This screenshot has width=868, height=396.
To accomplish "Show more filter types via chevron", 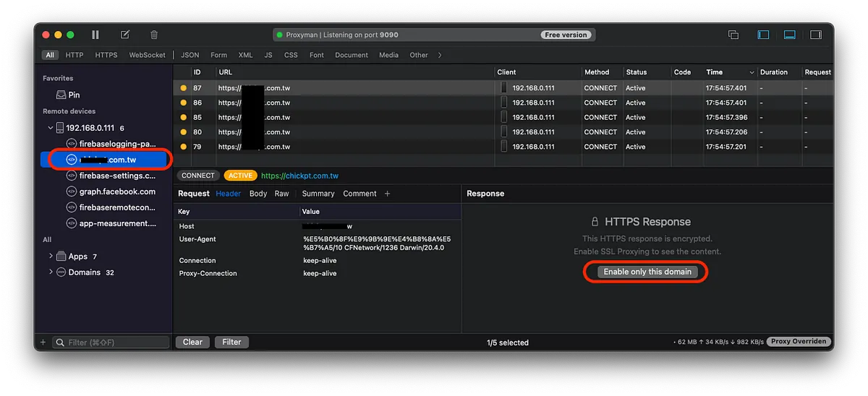I will click(x=440, y=55).
